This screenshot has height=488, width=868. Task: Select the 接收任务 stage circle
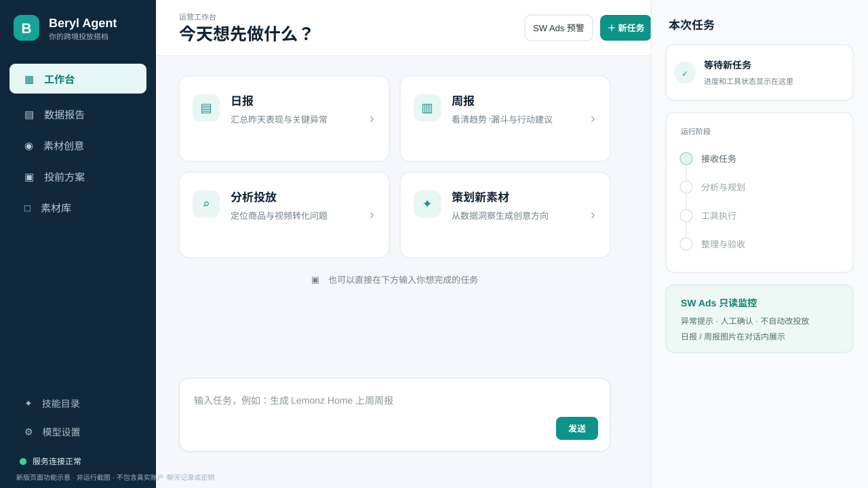(x=686, y=159)
